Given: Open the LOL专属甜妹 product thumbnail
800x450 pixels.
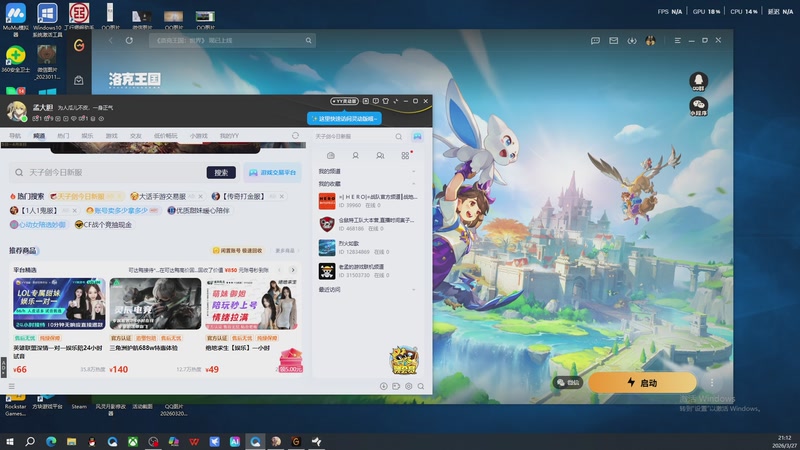Looking at the screenshot, I should 59,304.
